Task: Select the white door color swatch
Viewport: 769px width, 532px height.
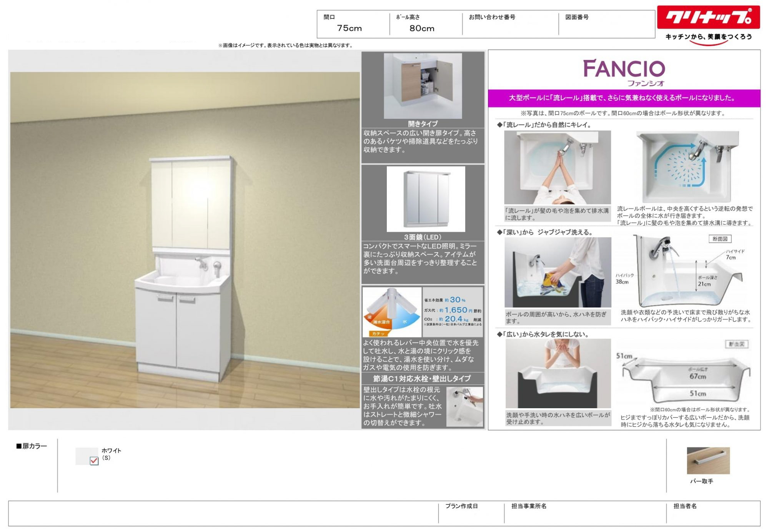Action: pos(87,456)
